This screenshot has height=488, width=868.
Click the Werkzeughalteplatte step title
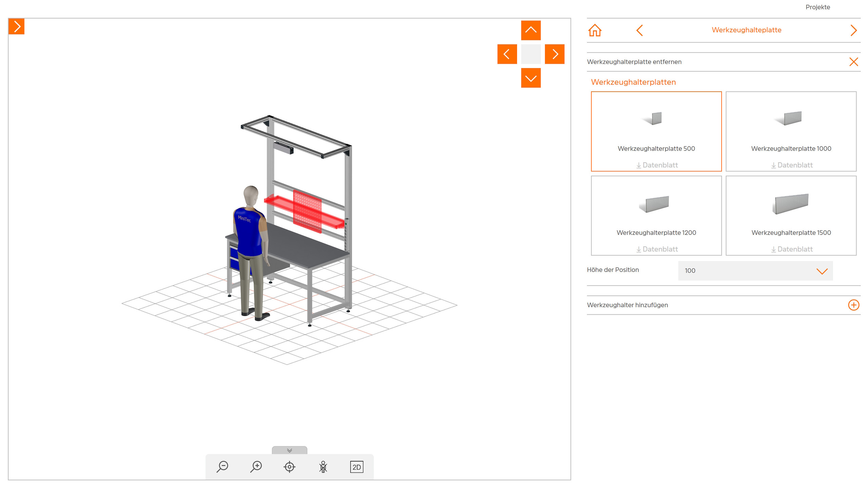[746, 30]
